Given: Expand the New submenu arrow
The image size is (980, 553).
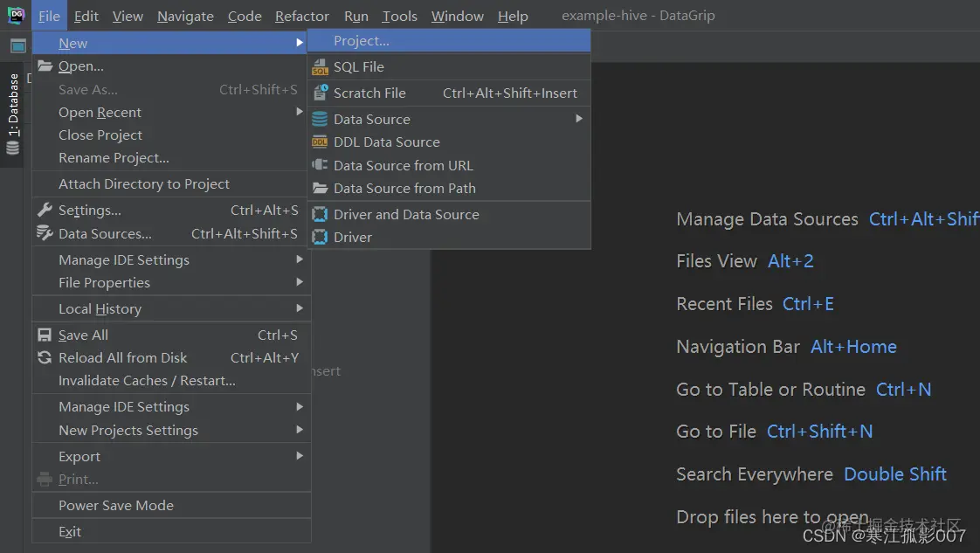Looking at the screenshot, I should point(300,43).
